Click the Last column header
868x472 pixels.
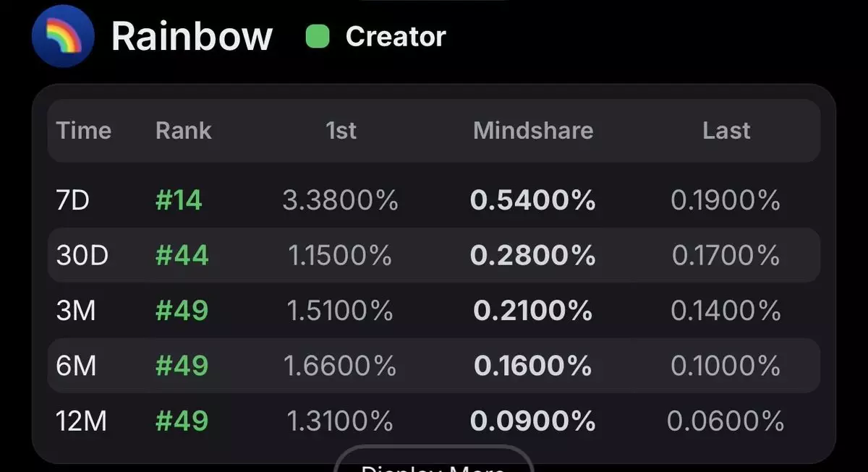click(x=726, y=131)
